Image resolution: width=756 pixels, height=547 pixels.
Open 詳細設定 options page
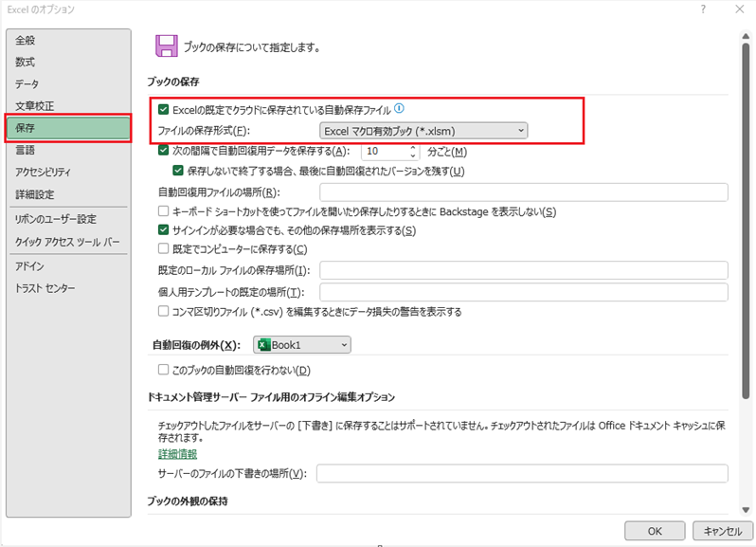pyautogui.click(x=35, y=194)
